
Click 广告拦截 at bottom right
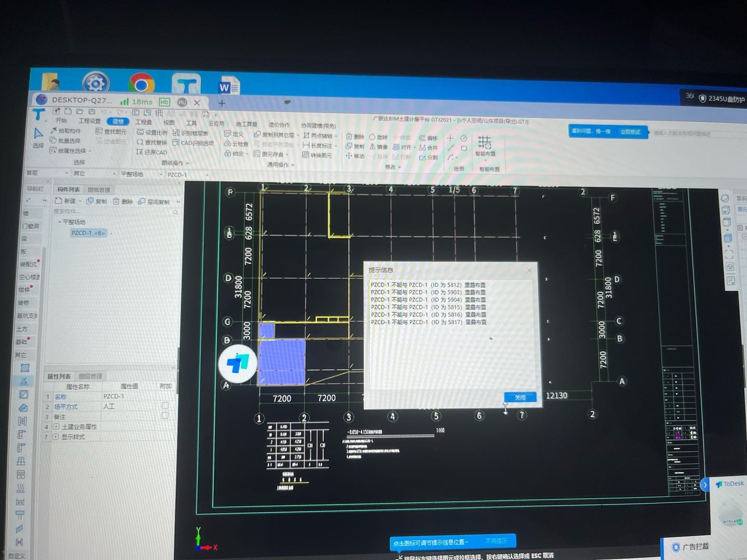pyautogui.click(x=690, y=547)
